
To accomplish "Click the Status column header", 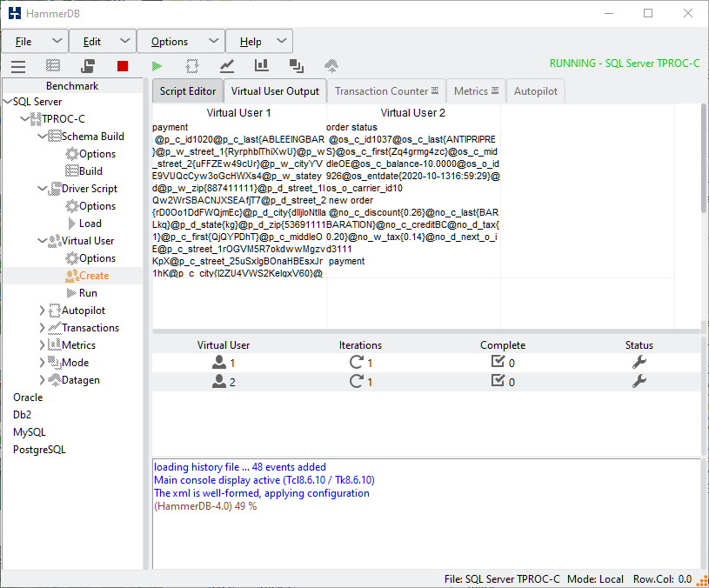I will coord(639,345).
